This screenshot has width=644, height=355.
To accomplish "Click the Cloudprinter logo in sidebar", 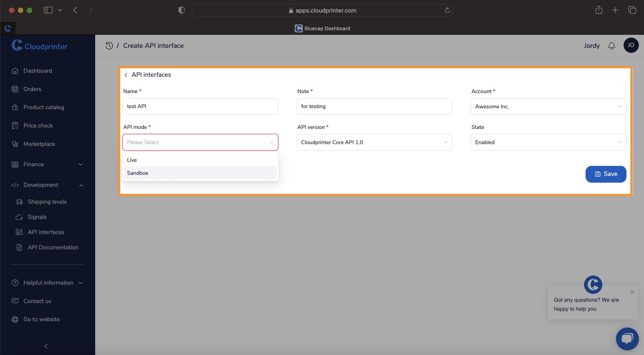I will click(39, 45).
